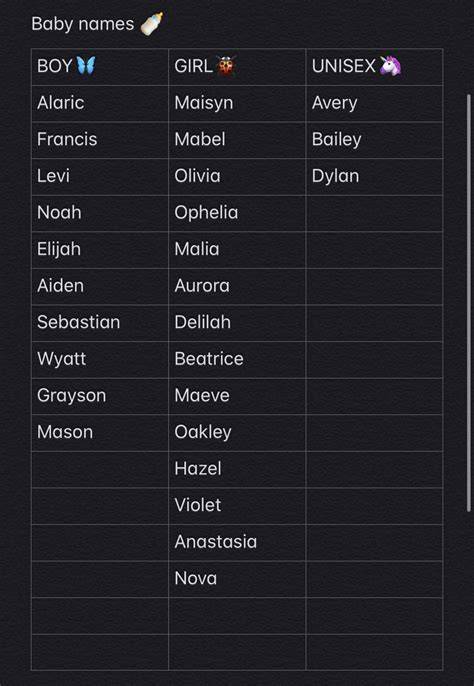The image size is (474, 686).
Task: Click the Nova cell
Action: (x=237, y=579)
